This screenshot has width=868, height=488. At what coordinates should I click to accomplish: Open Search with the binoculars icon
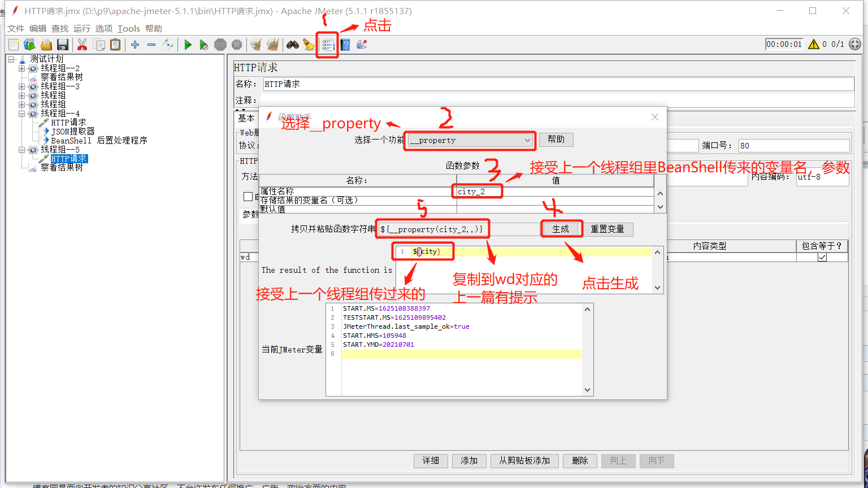(292, 45)
